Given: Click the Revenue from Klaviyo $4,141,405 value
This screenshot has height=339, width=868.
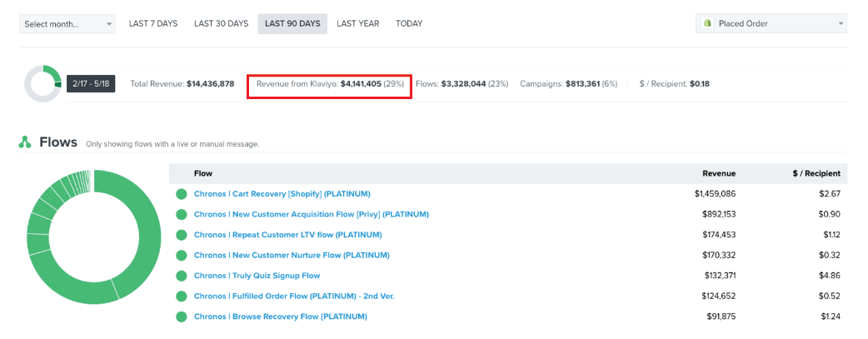Looking at the screenshot, I should pos(361,84).
